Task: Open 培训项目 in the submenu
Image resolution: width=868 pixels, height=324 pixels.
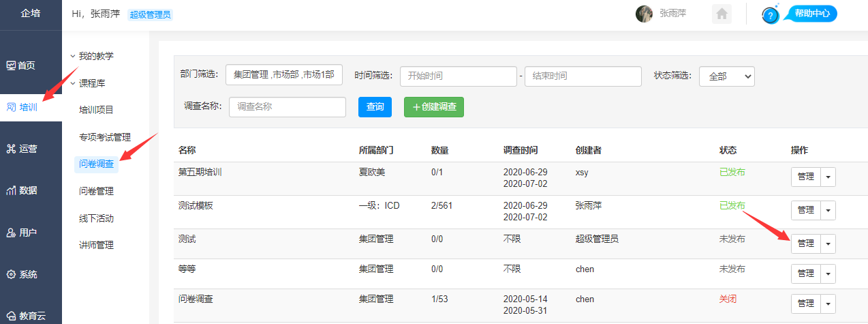Action: 96,110
